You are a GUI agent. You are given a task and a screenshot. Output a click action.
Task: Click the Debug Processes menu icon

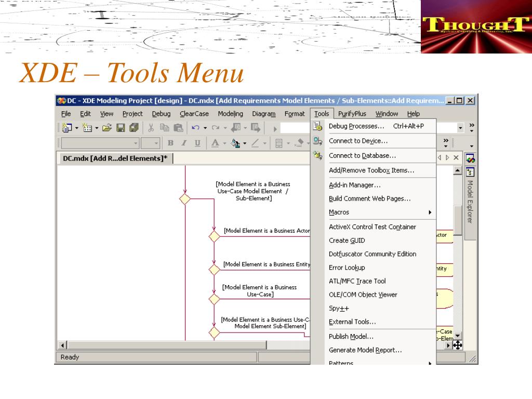tap(317, 126)
